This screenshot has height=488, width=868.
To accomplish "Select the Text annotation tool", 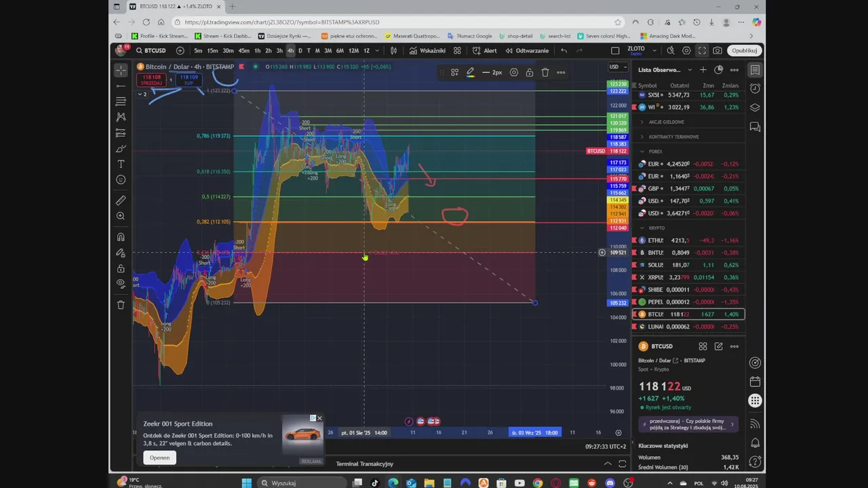I will click(x=121, y=164).
